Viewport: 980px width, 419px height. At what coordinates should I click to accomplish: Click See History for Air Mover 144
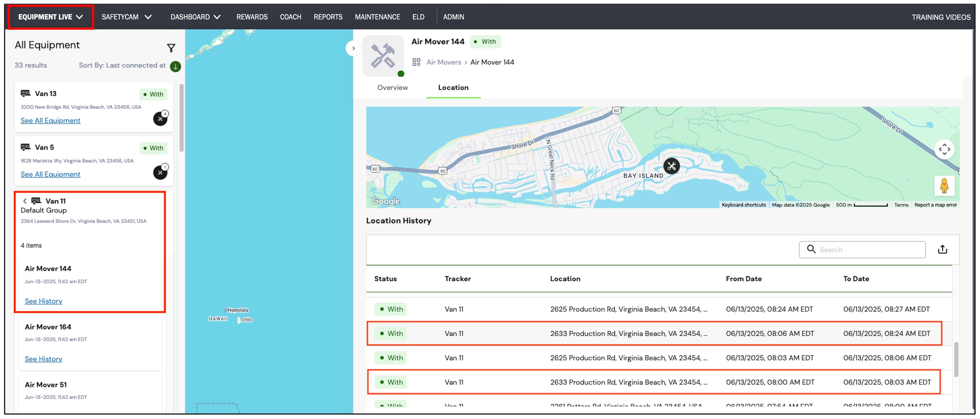[x=43, y=301]
